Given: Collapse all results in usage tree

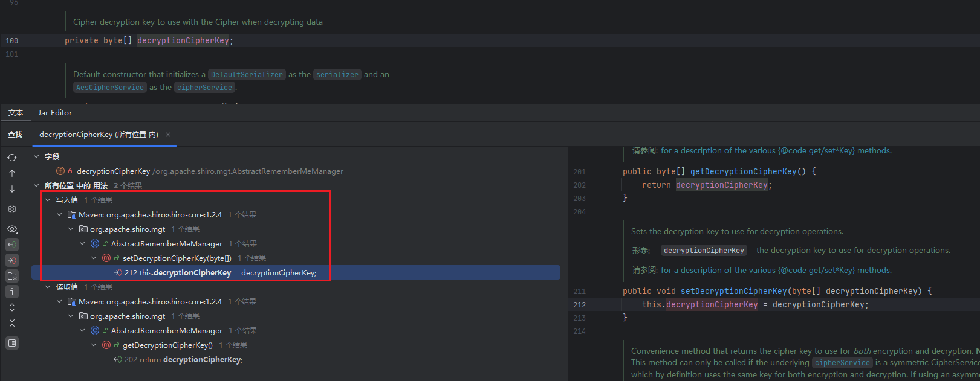Looking at the screenshot, I should (12, 324).
